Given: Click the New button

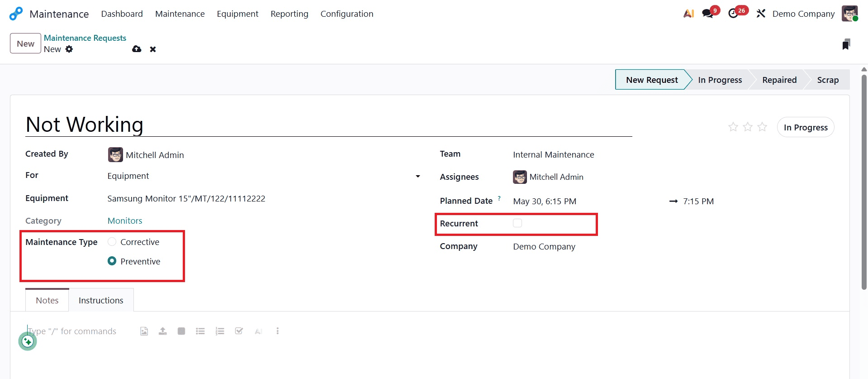Looking at the screenshot, I should [x=25, y=43].
